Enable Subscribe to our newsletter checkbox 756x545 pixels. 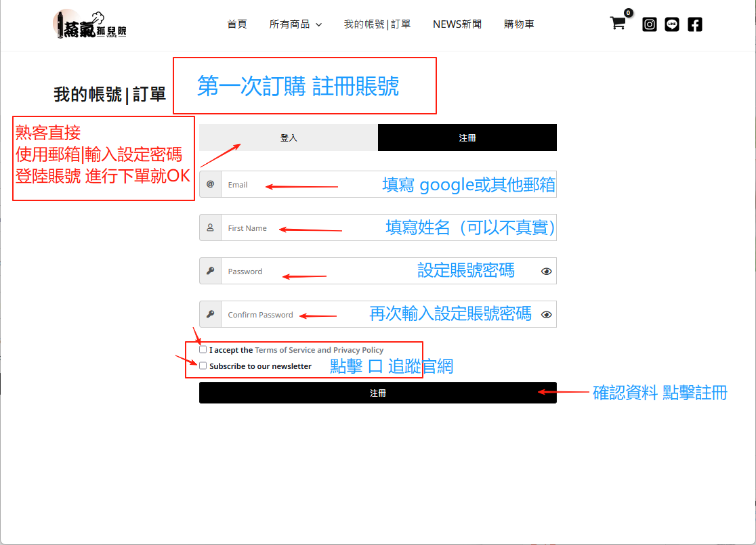(203, 366)
